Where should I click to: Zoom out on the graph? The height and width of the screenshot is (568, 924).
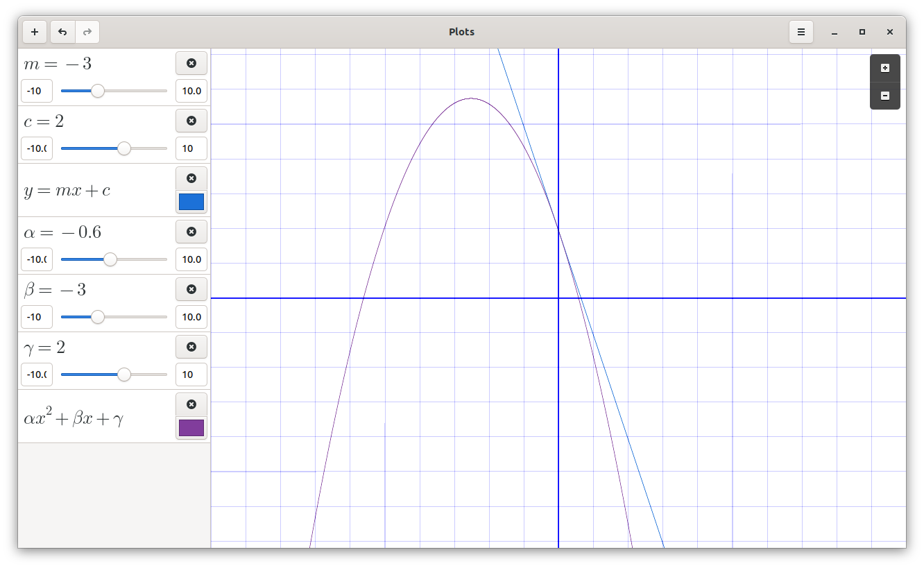coord(884,96)
